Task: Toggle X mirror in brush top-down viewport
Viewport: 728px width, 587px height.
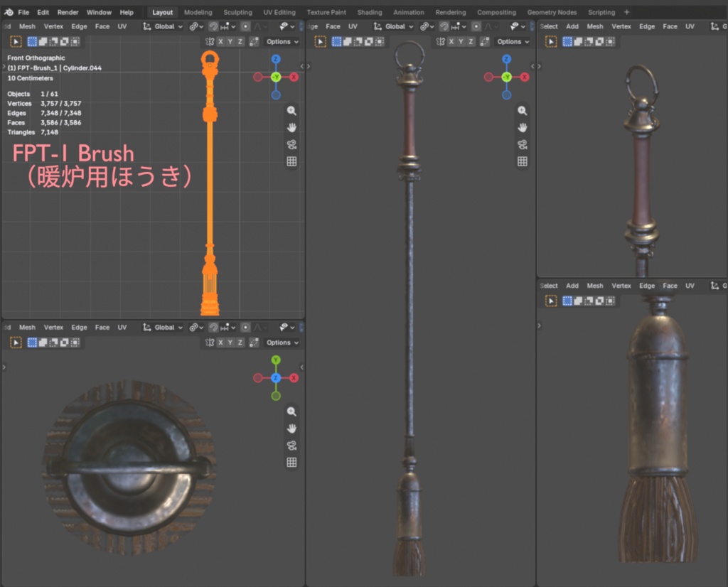Action: [220, 343]
